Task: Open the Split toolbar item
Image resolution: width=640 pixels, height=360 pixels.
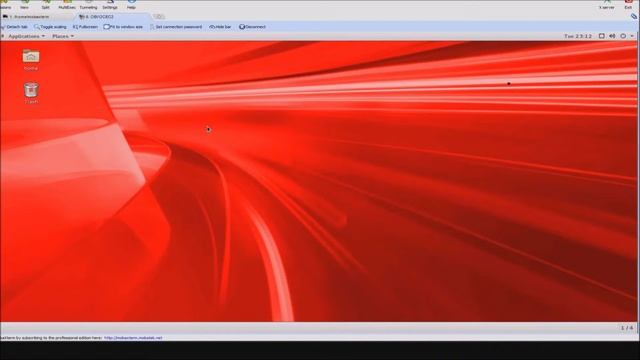Action: pos(45,4)
